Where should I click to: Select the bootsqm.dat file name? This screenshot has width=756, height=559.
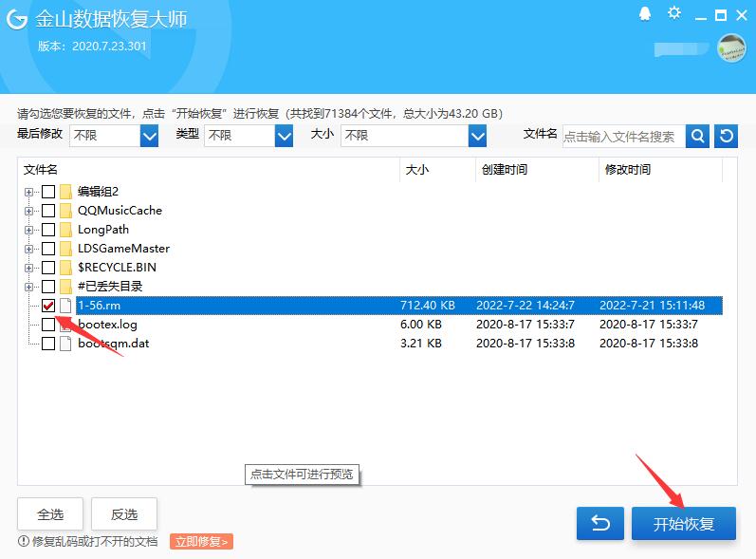[113, 344]
